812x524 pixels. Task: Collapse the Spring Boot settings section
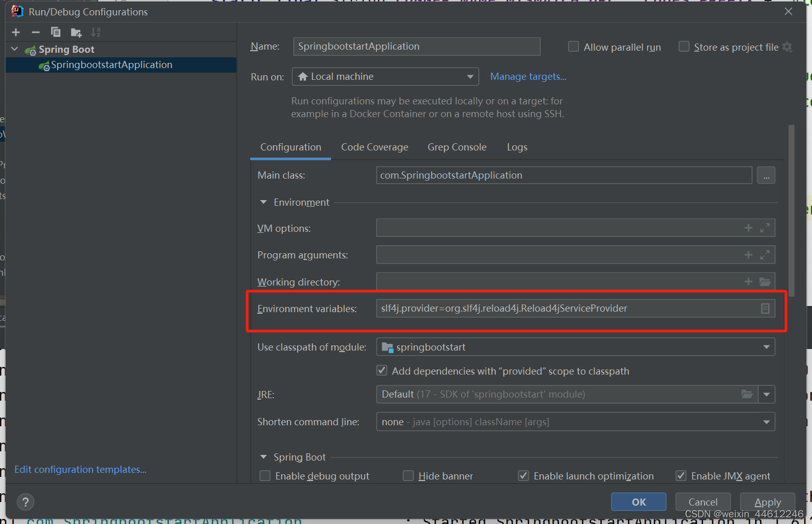(x=264, y=457)
